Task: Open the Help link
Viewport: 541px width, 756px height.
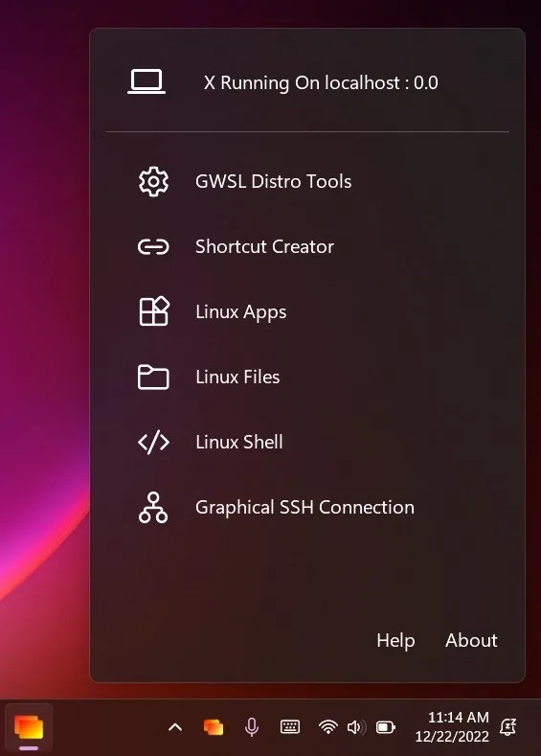Action: pos(395,641)
